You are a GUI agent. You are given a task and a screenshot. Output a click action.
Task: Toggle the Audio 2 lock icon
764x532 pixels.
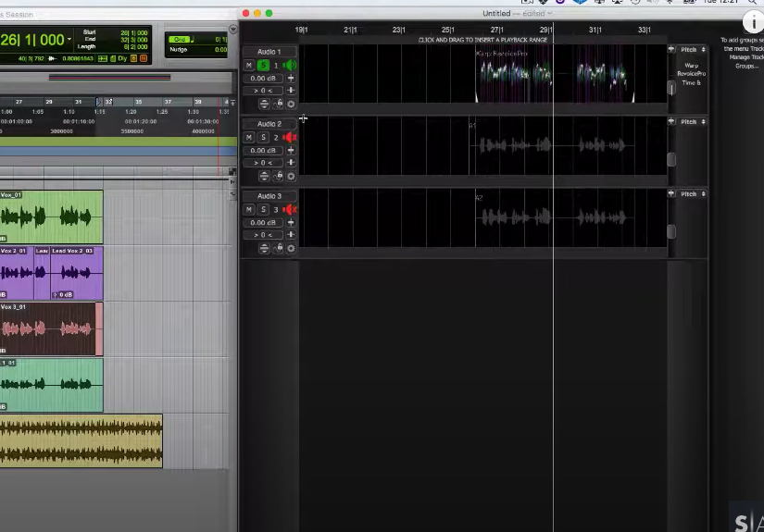tap(278, 176)
